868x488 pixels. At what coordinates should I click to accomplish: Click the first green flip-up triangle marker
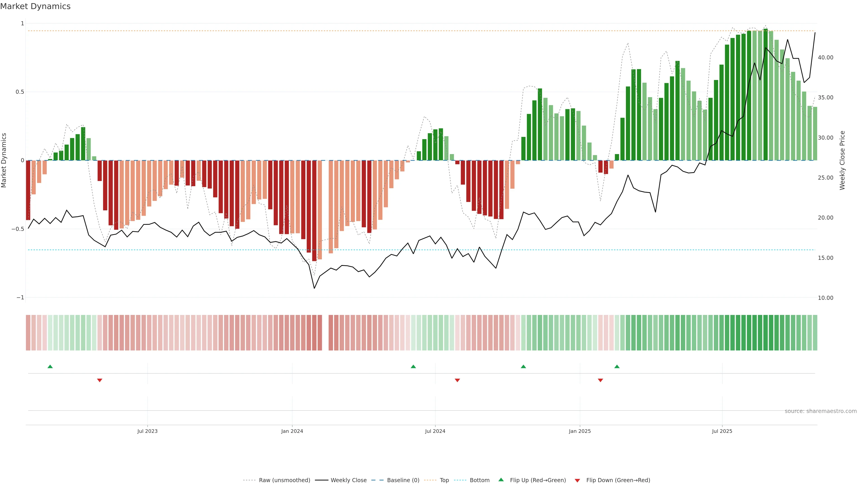tap(50, 366)
